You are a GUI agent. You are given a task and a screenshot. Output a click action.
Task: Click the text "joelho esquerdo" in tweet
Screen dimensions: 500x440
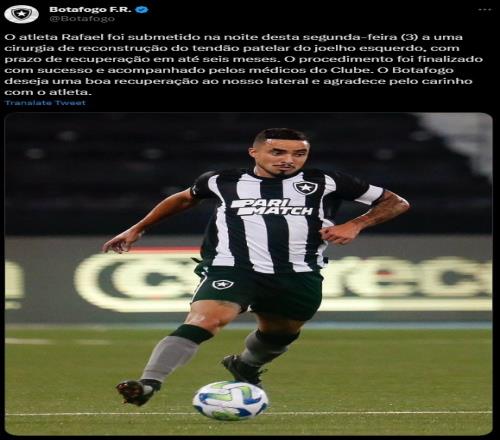click(369, 48)
